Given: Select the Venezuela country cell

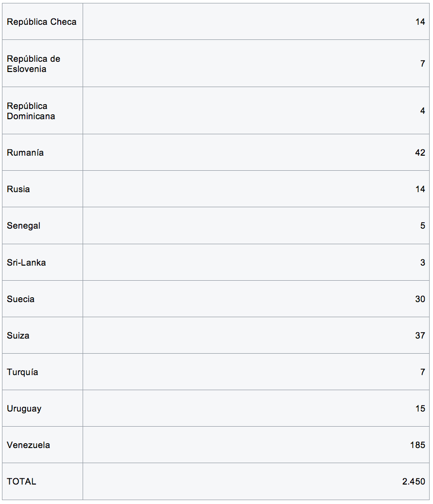Looking at the screenshot, I should coord(28,445).
